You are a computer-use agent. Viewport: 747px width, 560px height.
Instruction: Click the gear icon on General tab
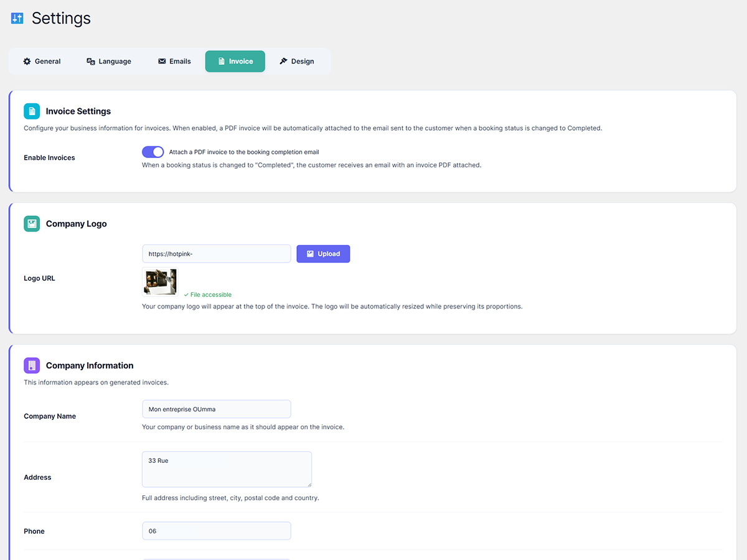27,62
